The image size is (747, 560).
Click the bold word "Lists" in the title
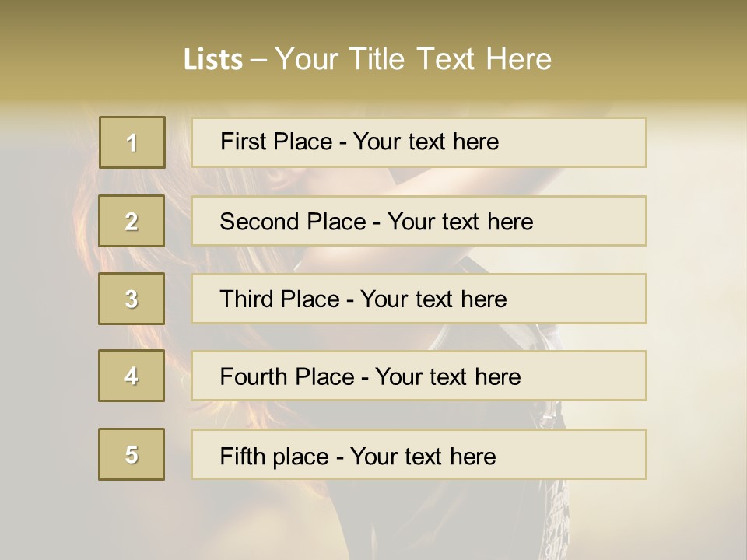click(213, 59)
